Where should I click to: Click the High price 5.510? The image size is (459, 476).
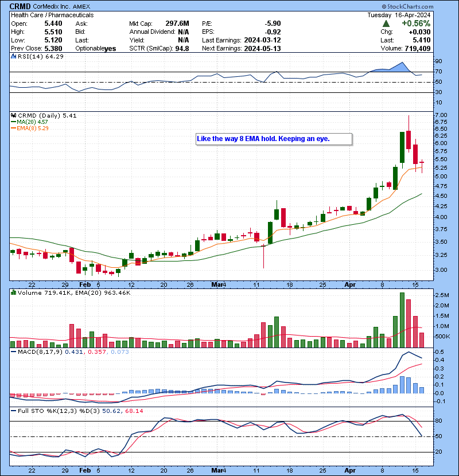click(x=53, y=32)
